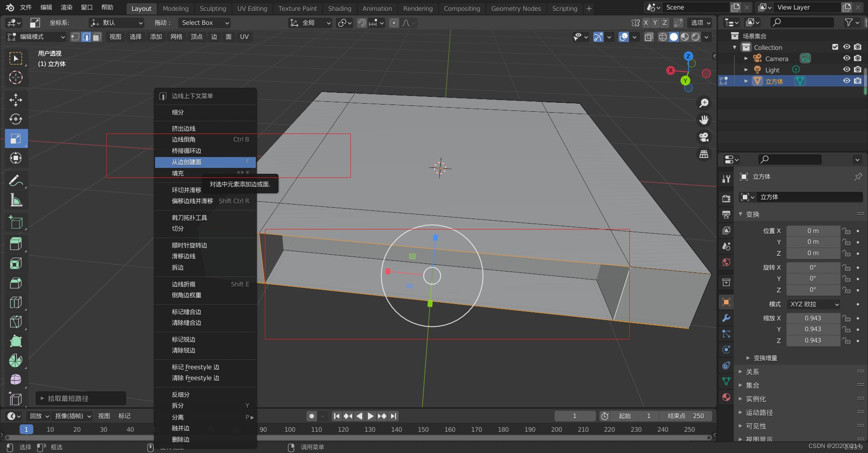Choose 细分 in edge context menu

coord(205,112)
